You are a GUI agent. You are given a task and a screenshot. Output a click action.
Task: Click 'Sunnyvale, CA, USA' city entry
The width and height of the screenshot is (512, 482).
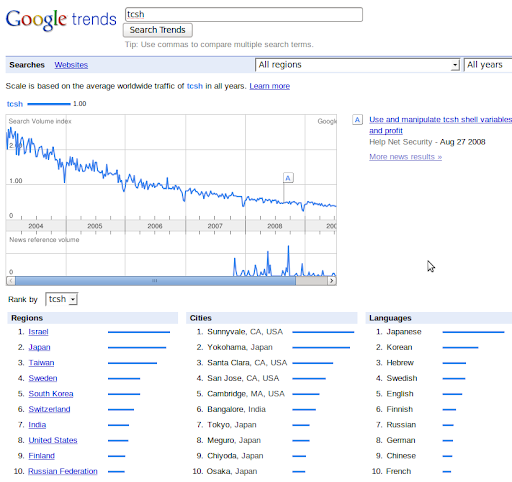pos(245,332)
